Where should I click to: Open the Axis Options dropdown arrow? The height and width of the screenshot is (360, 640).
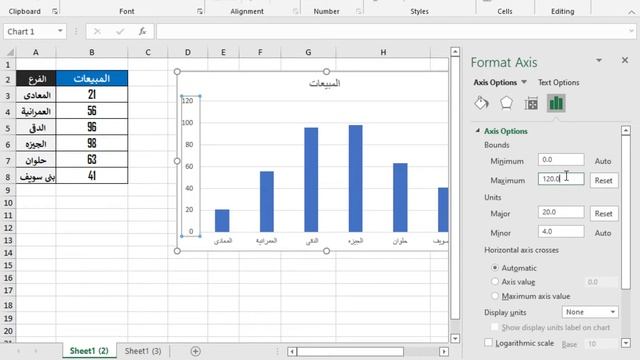[x=524, y=82]
